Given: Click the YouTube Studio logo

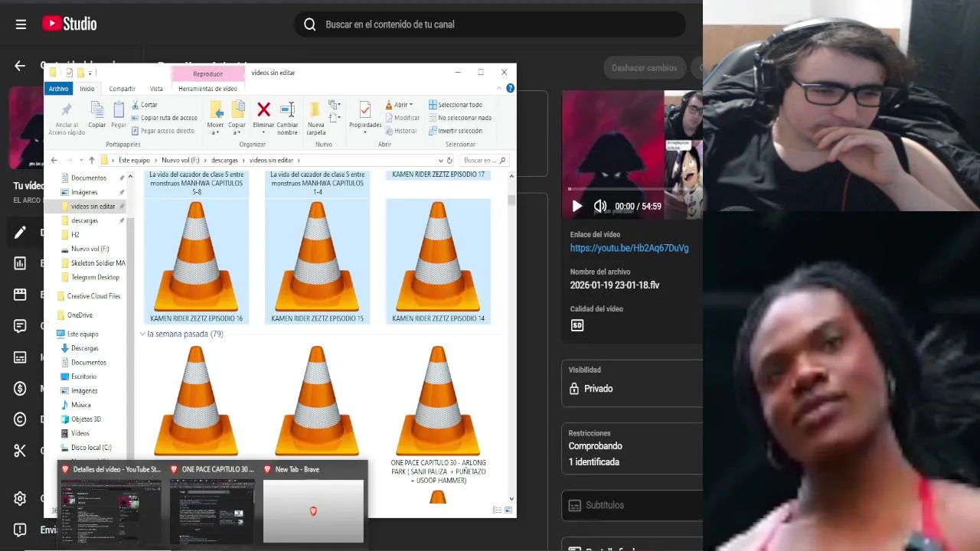Looking at the screenshot, I should coord(69,24).
